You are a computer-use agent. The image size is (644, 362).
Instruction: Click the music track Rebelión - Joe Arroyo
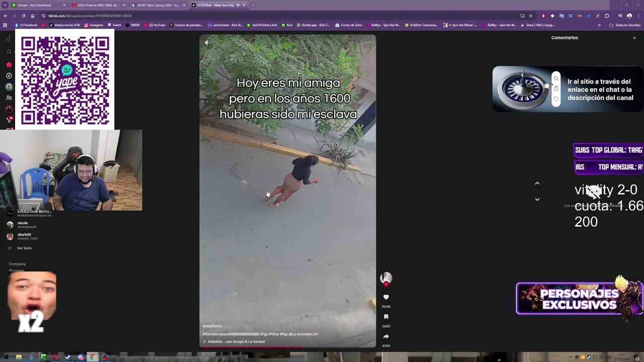tap(236, 342)
